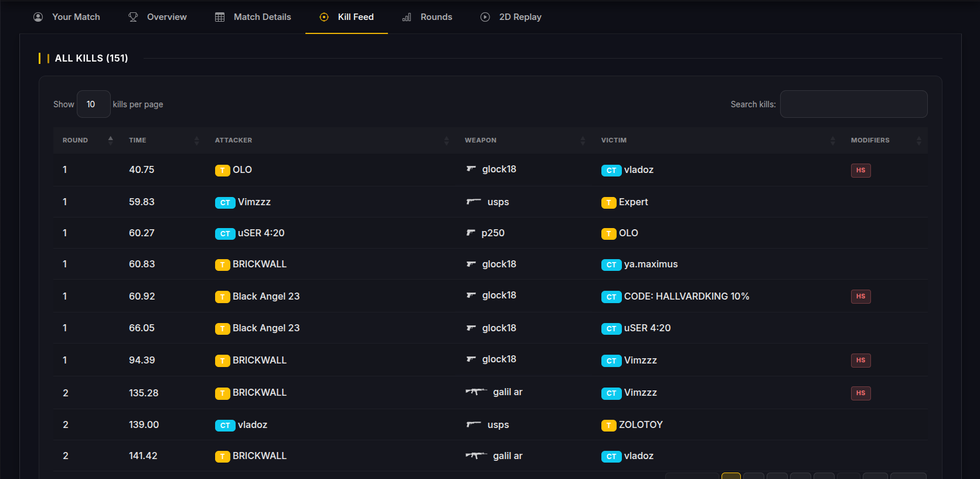Click T team badge beside attacker OLO

223,170
